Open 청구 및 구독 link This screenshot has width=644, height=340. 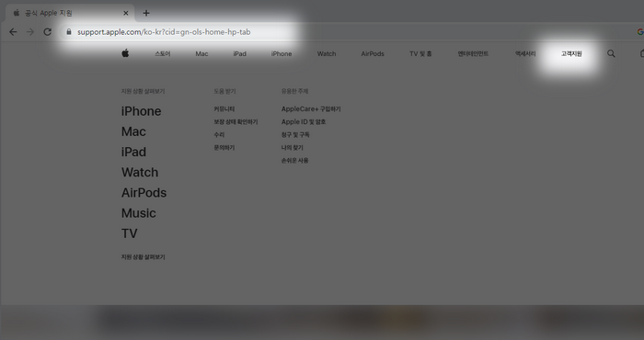(x=295, y=134)
